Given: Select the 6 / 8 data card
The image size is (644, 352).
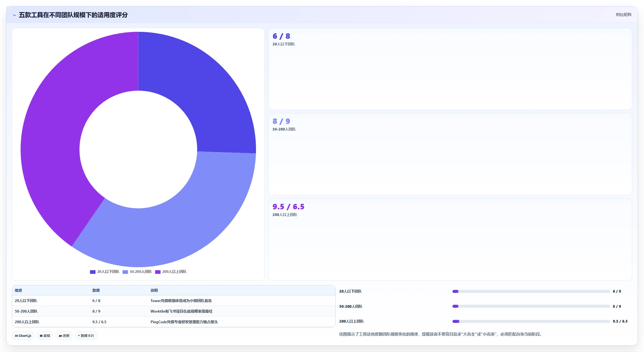Looking at the screenshot, I should (450, 69).
